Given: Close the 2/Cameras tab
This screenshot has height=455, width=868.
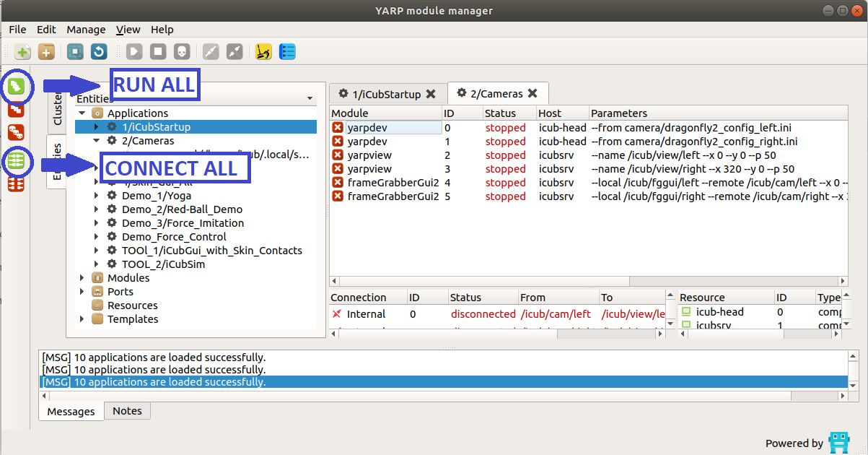Looking at the screenshot, I should pos(532,93).
